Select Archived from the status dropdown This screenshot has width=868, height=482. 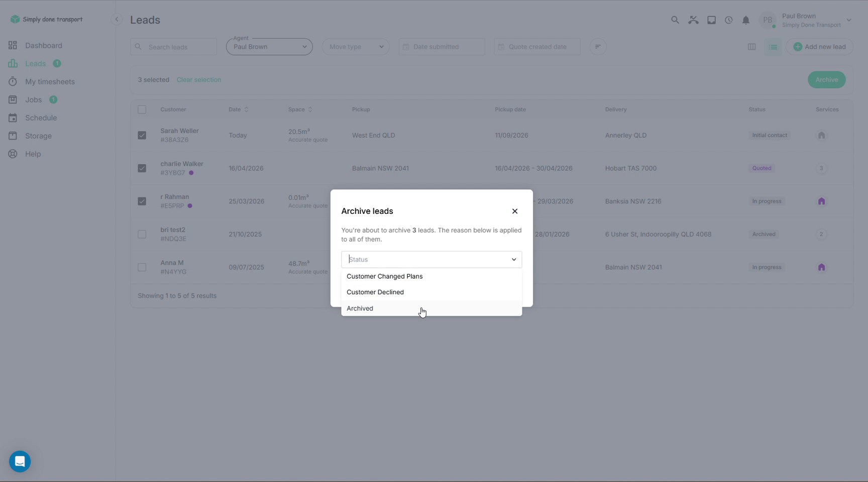[x=431, y=308]
